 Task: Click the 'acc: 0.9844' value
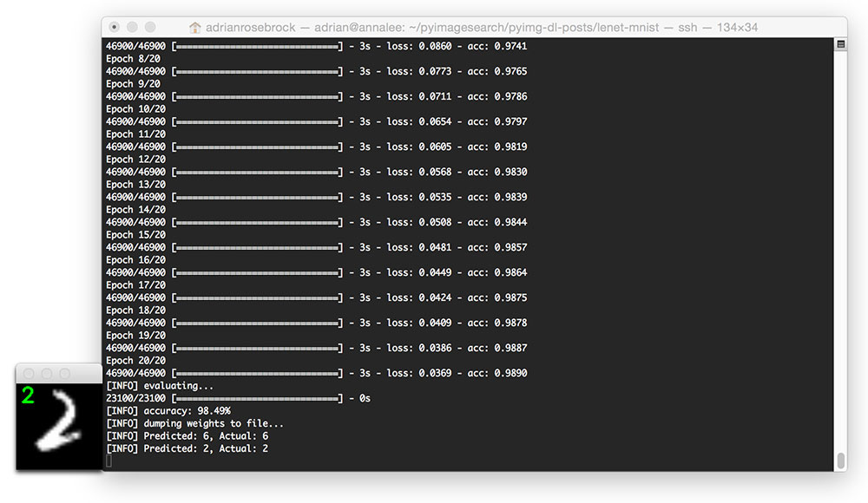point(497,223)
